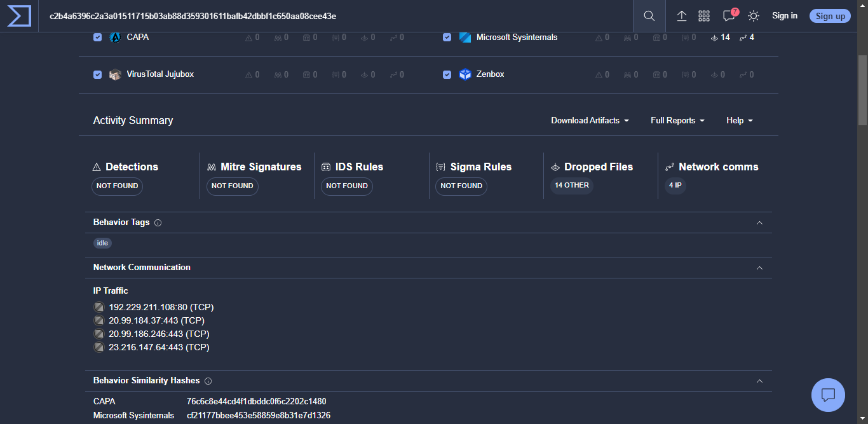The width and height of the screenshot is (868, 424).
Task: Click the idle behavior tag
Action: (x=102, y=243)
